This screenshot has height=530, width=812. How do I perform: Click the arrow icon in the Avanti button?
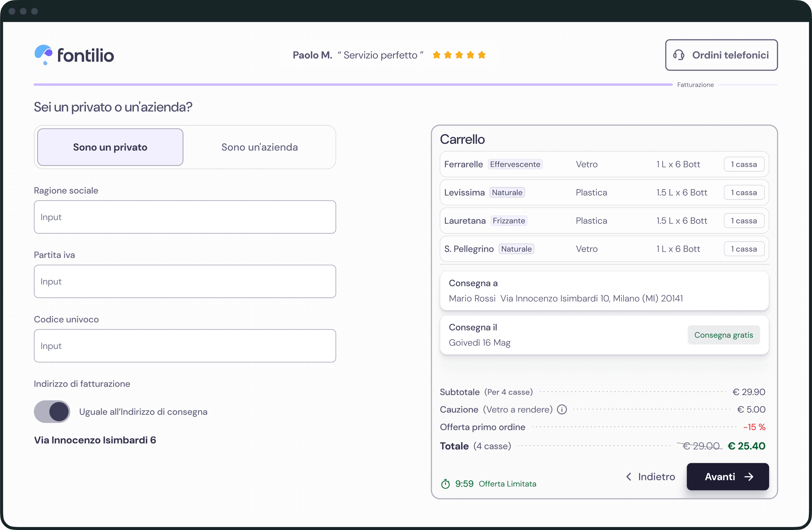(x=749, y=477)
